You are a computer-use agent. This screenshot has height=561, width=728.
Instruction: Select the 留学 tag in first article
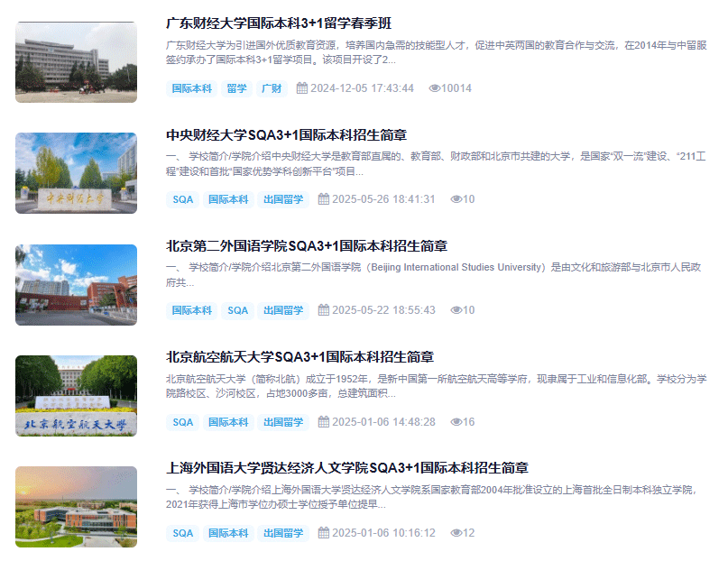[236, 88]
